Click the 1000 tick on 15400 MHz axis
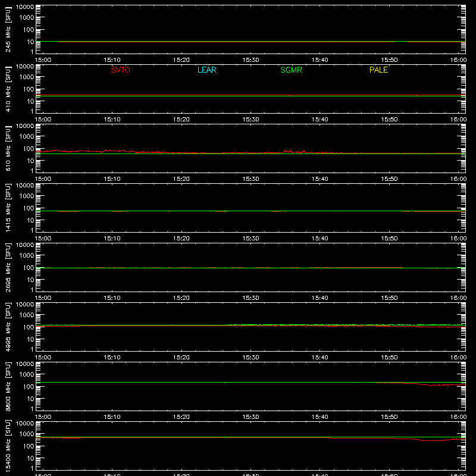This screenshot has height=476, width=476. click(x=27, y=434)
